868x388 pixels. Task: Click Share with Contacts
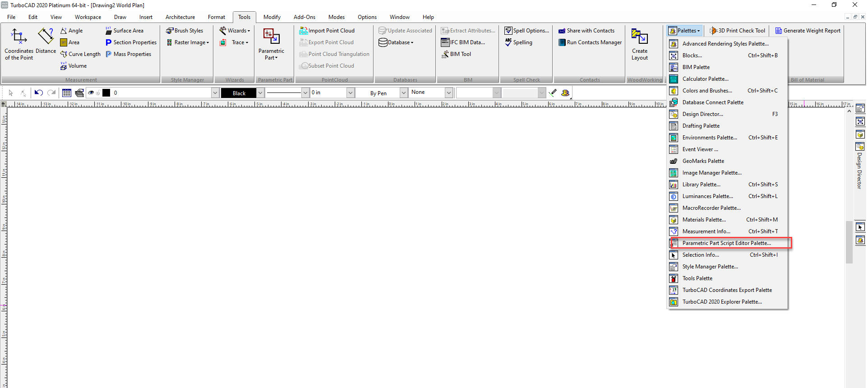tap(586, 31)
